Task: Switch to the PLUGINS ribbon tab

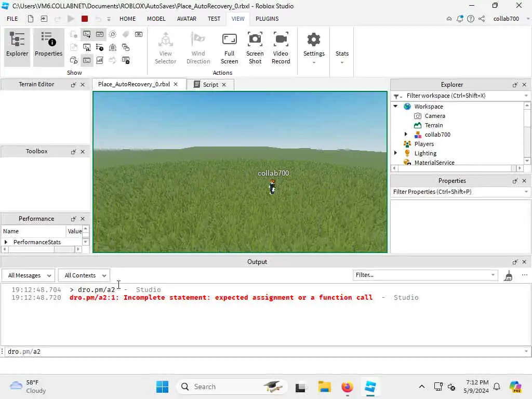Action: 267,19
